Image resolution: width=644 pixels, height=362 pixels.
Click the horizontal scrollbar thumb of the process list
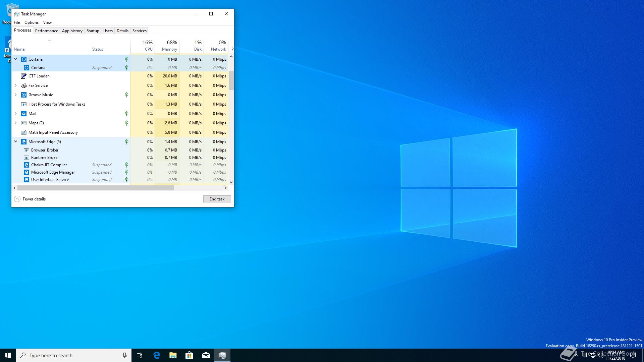click(x=96, y=188)
